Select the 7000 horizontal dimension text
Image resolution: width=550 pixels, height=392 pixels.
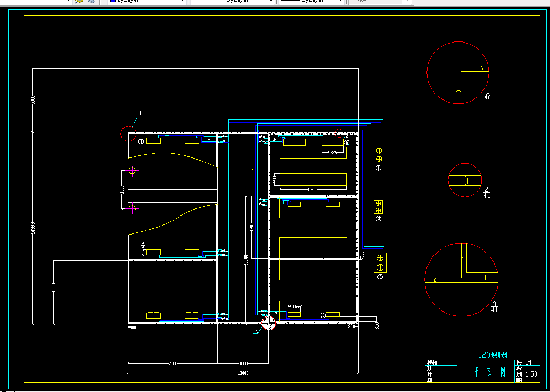[173, 364]
